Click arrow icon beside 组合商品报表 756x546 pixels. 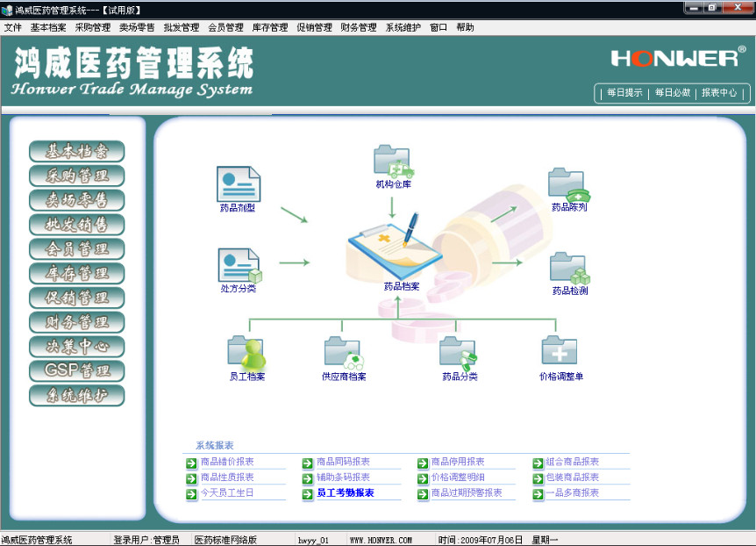coord(538,463)
